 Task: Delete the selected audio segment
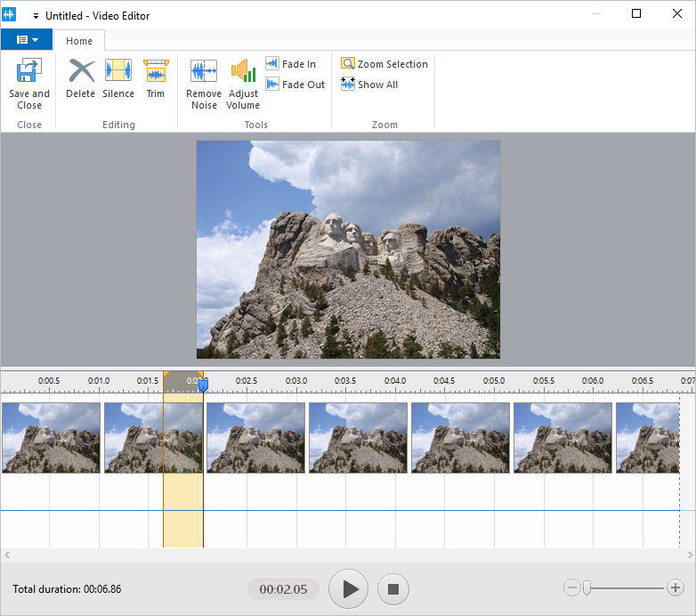pos(80,72)
